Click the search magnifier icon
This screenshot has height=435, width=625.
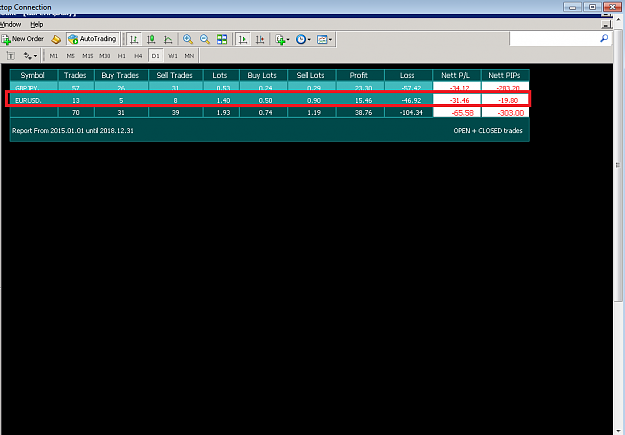pos(604,39)
